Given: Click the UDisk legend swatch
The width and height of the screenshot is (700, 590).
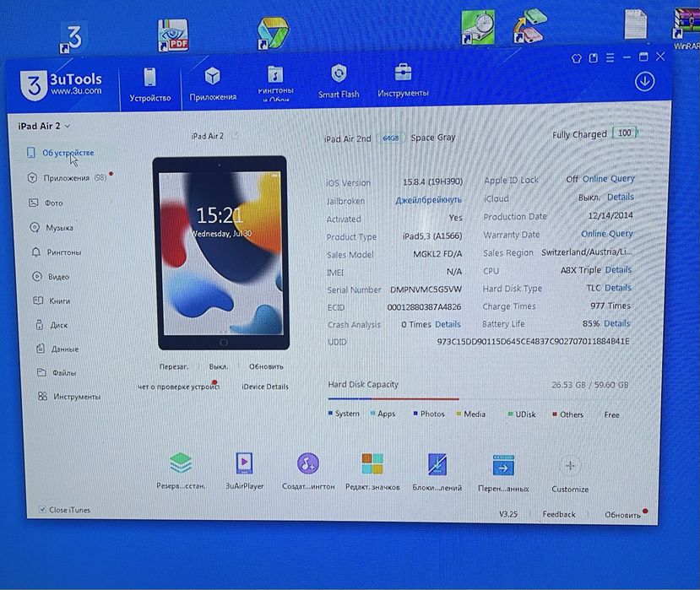Looking at the screenshot, I should pyautogui.click(x=510, y=414).
